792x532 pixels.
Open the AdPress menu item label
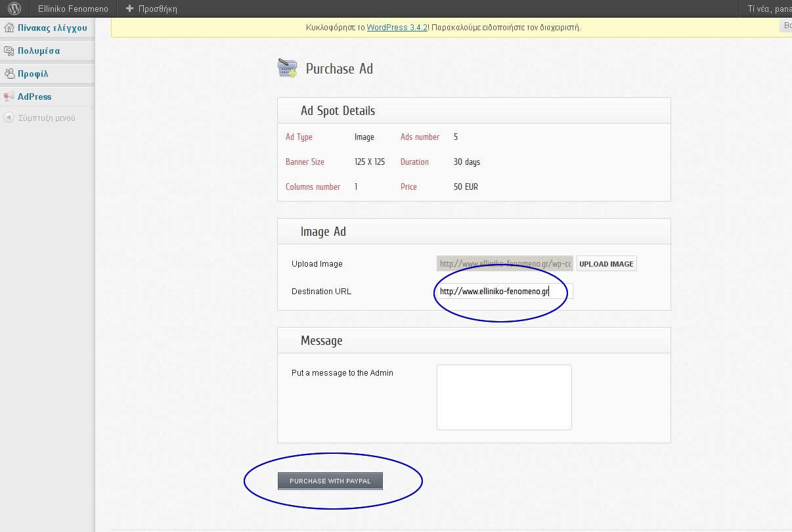point(35,97)
